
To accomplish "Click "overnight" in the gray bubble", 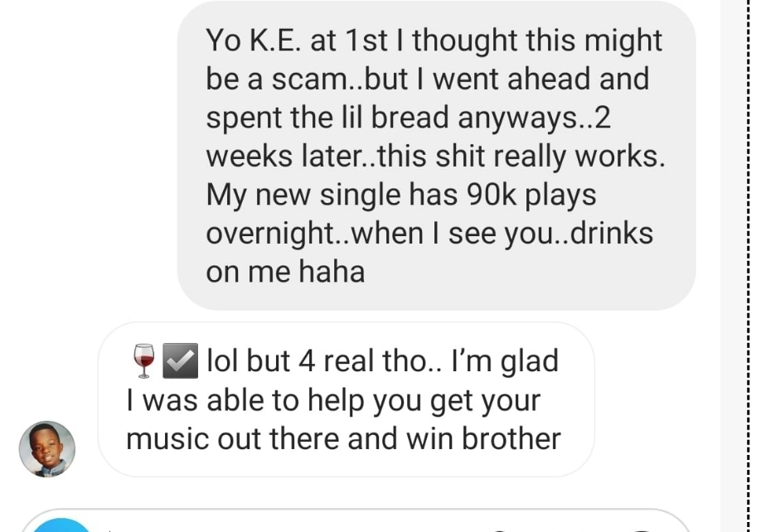I will [269, 234].
